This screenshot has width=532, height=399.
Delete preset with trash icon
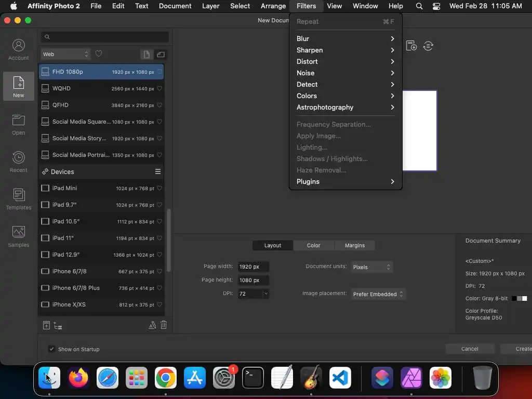pyautogui.click(x=164, y=325)
